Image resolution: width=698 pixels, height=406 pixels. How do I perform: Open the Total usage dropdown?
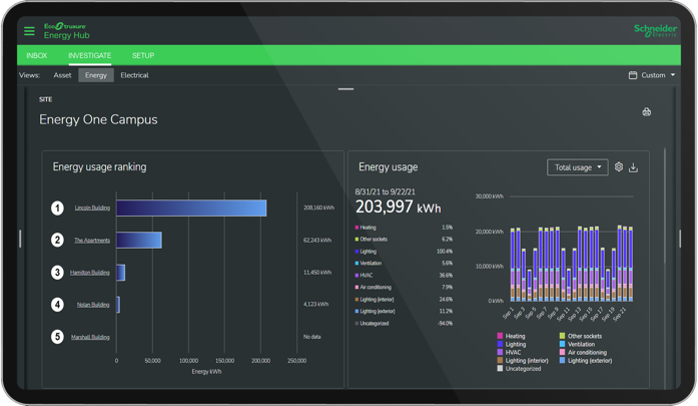(x=577, y=167)
